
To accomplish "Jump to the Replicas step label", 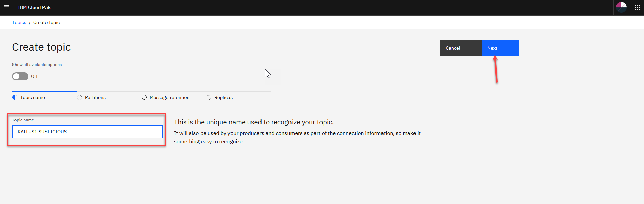I will (x=223, y=97).
